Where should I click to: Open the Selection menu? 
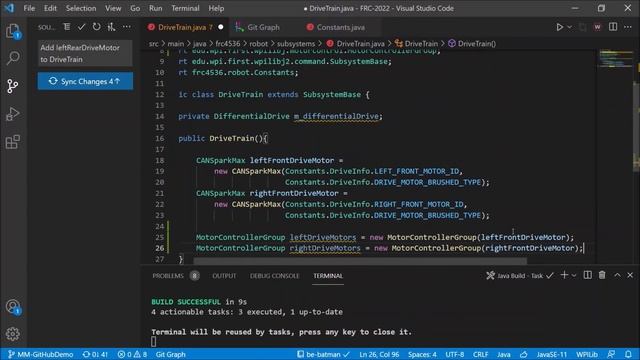pos(81,8)
